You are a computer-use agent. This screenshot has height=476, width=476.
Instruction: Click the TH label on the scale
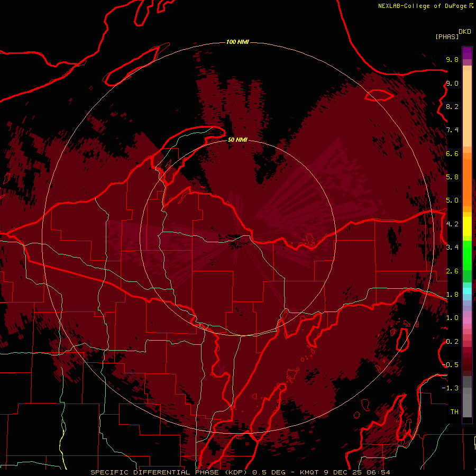point(454,412)
